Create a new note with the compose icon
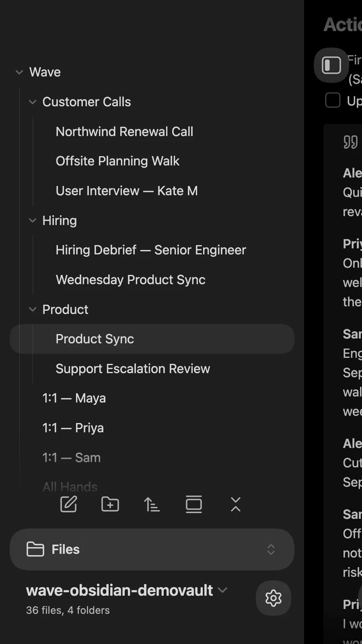This screenshot has height=644, width=362. pyautogui.click(x=68, y=504)
